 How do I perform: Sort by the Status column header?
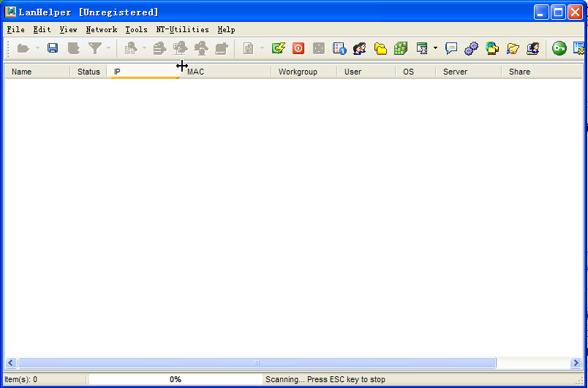point(88,72)
